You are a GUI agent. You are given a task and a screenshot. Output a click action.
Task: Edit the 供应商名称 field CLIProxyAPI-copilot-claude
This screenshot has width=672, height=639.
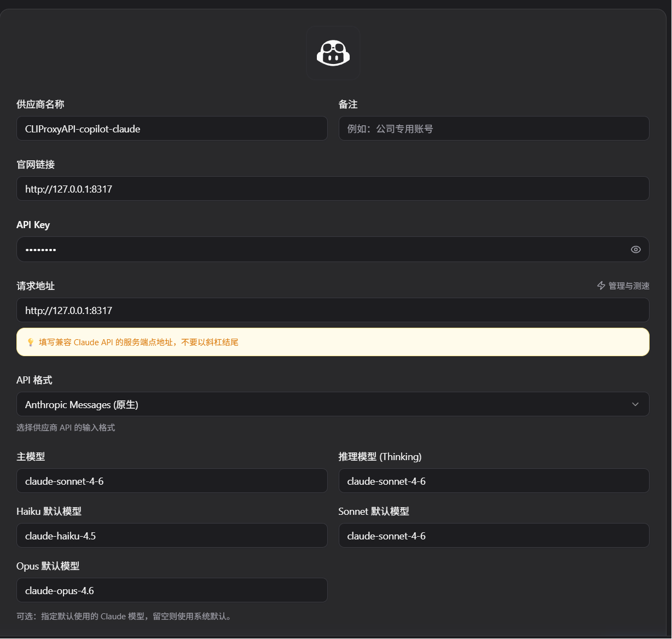[x=172, y=129]
